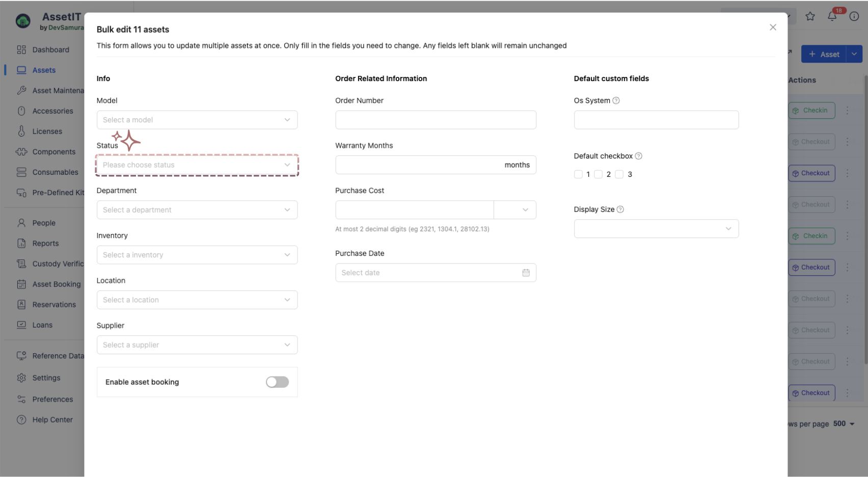This screenshot has height=477, width=868.
Task: Open the Purchase Cost currency dropdown
Action: tap(515, 210)
